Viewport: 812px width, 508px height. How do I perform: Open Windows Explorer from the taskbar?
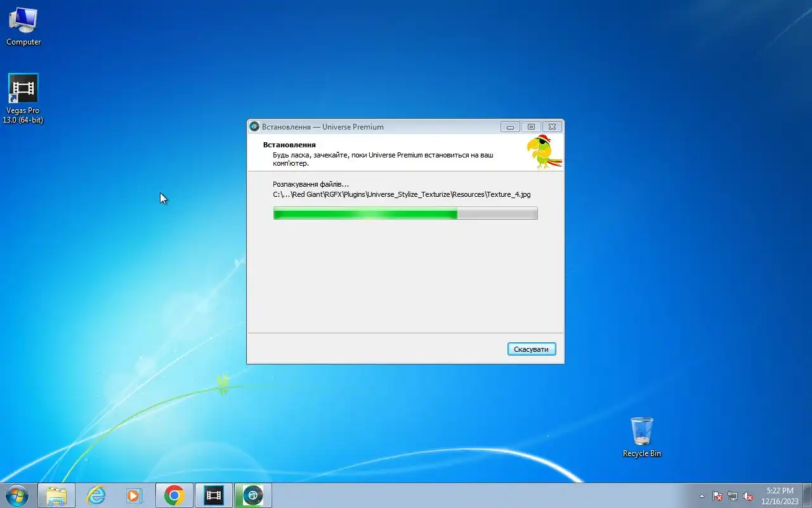click(x=56, y=495)
